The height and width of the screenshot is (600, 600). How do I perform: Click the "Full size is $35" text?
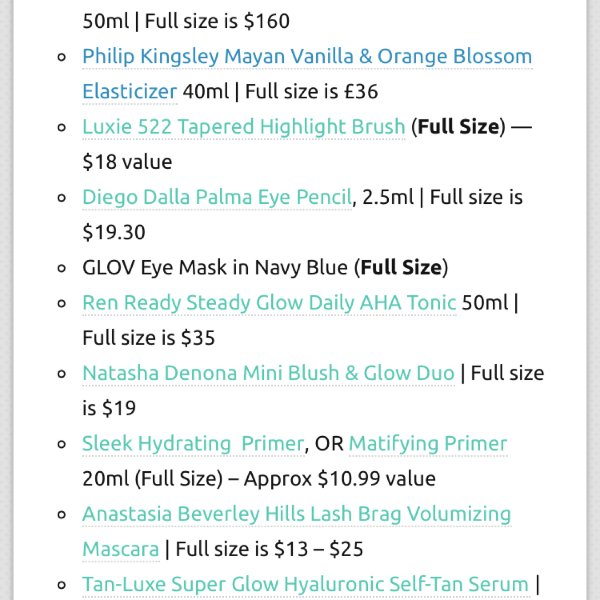click(x=148, y=338)
